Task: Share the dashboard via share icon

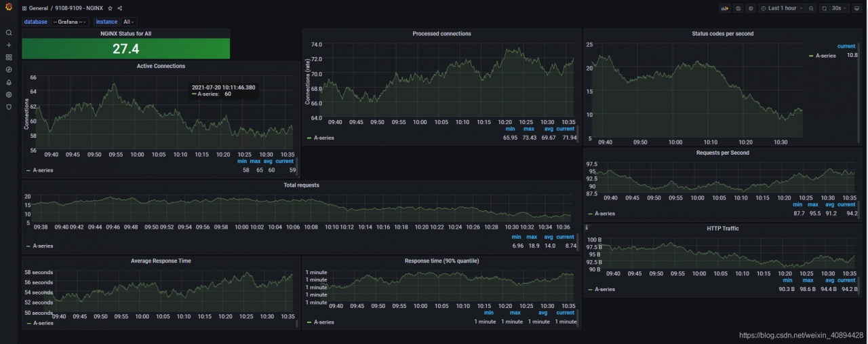Action: pyautogui.click(x=120, y=8)
